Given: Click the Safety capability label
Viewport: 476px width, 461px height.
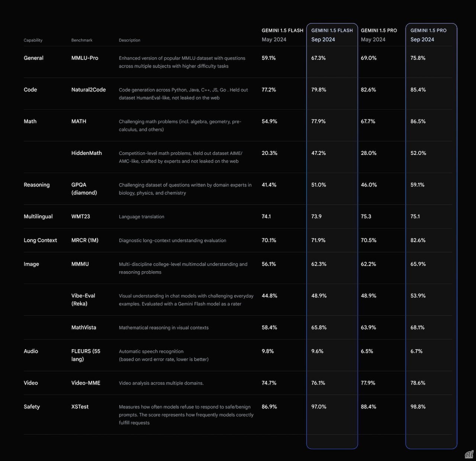Looking at the screenshot, I should click(x=32, y=406).
